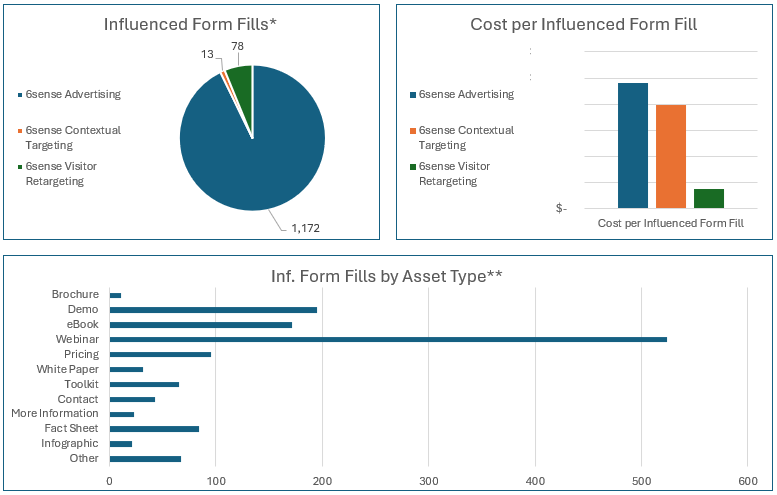Select the 13 pie data label
The height and width of the screenshot is (495, 777).
[x=207, y=54]
